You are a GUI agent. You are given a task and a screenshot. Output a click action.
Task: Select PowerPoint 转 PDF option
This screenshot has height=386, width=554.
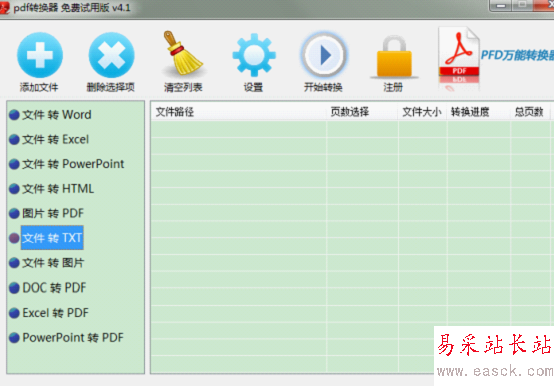(x=73, y=338)
